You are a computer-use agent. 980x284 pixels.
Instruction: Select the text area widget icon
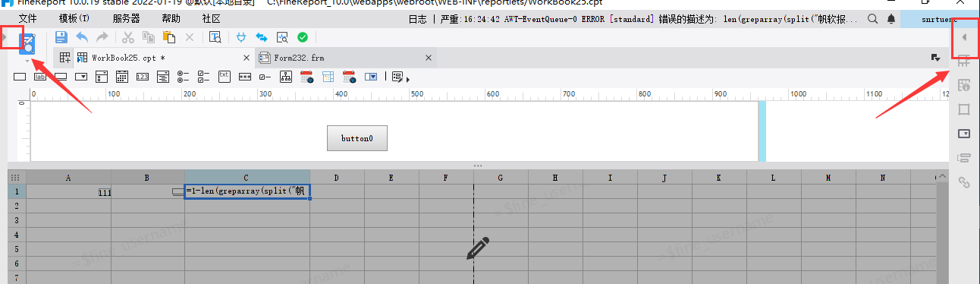[x=163, y=77]
